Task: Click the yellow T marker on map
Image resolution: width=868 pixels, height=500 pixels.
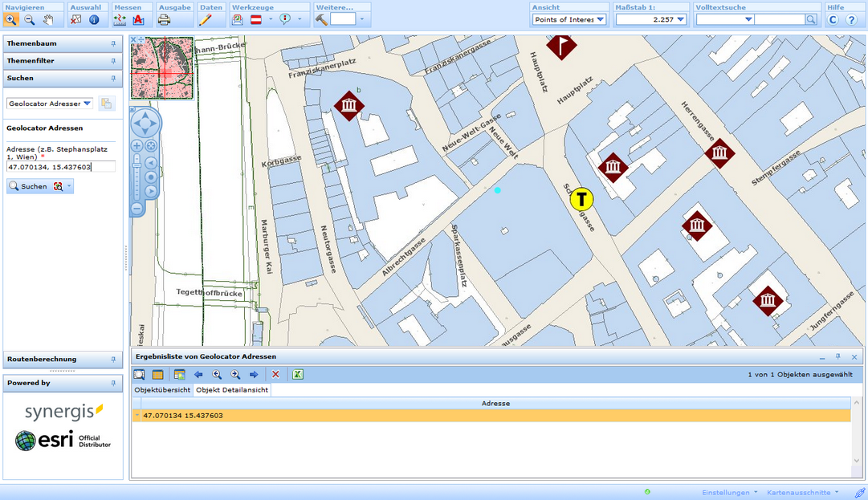Action: (x=581, y=200)
